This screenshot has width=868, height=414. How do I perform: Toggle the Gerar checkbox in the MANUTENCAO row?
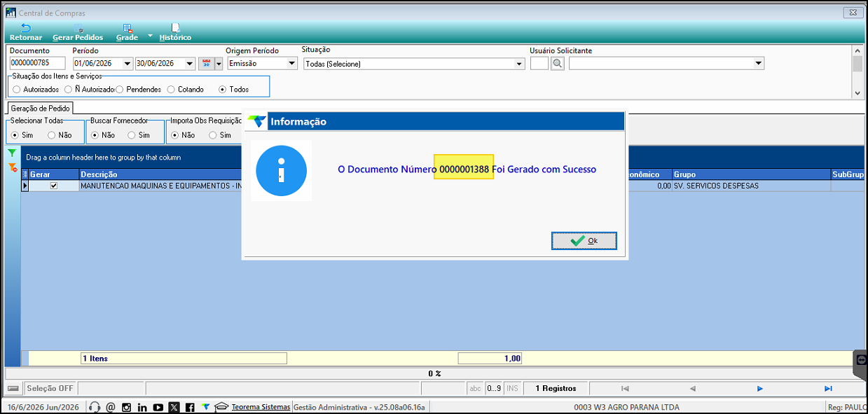click(54, 186)
